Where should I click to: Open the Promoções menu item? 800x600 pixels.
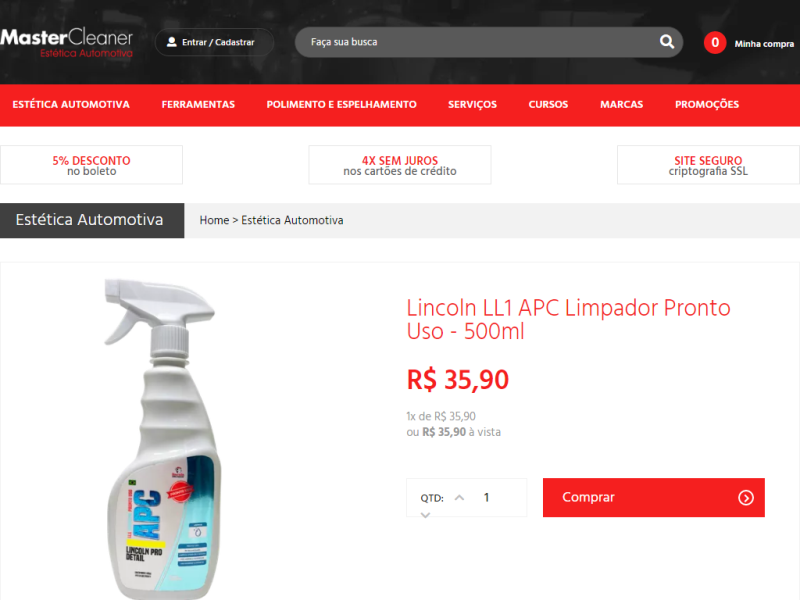(x=707, y=105)
